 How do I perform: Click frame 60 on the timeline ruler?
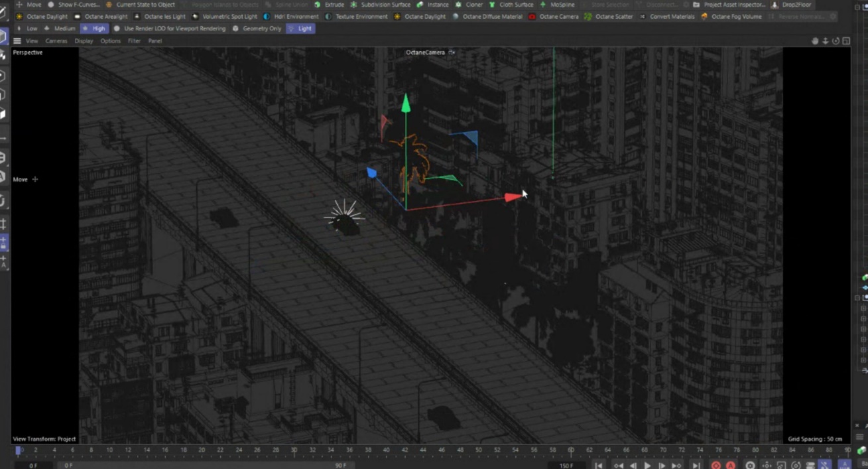[571, 451]
